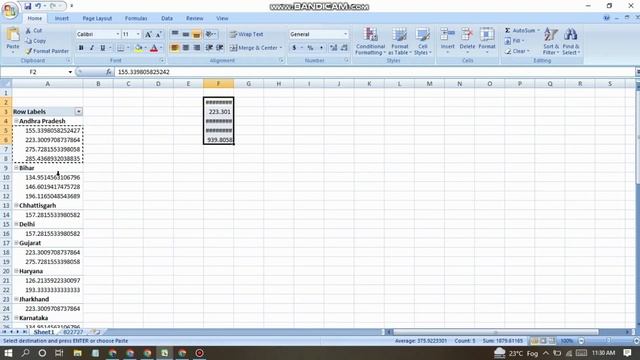Toggle bottom vertical alignment
Viewport: 640px width, 360px height.
pos(196,34)
